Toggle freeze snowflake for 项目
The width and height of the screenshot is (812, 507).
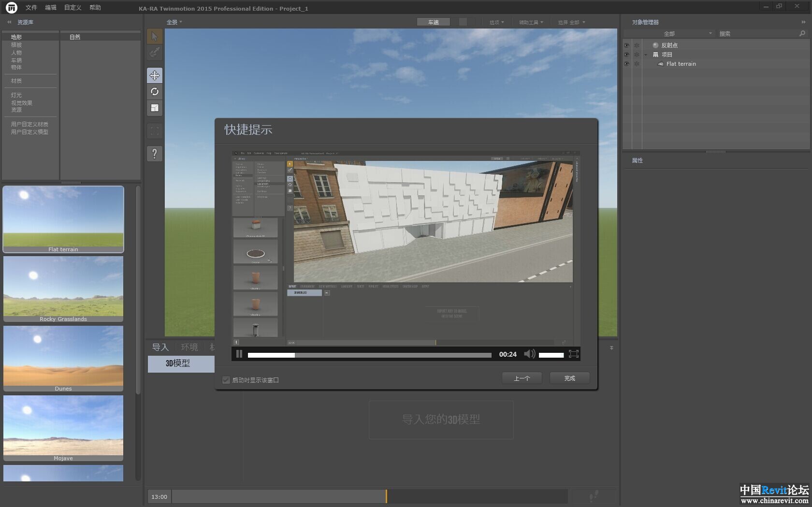637,55
